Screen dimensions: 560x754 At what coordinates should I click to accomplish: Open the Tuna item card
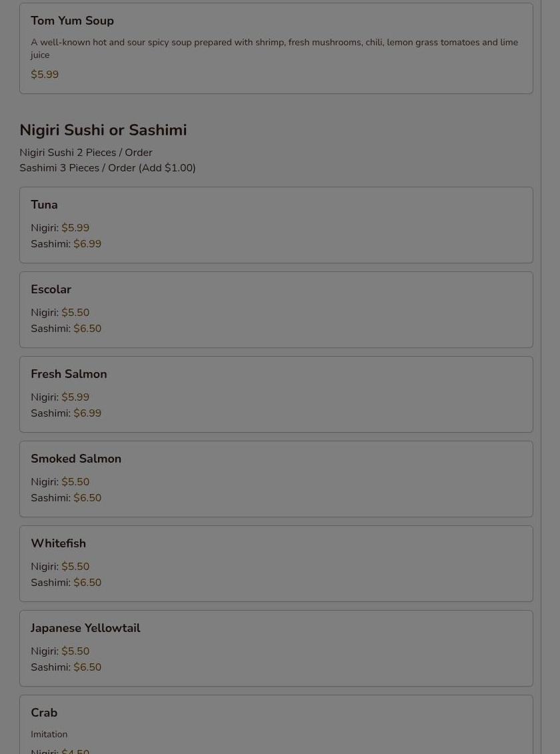[44, 205]
